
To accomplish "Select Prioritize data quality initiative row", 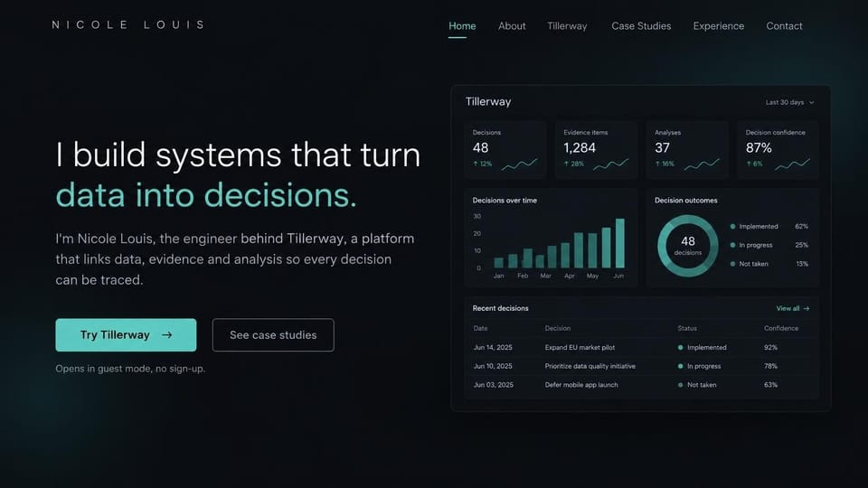I will [x=641, y=366].
